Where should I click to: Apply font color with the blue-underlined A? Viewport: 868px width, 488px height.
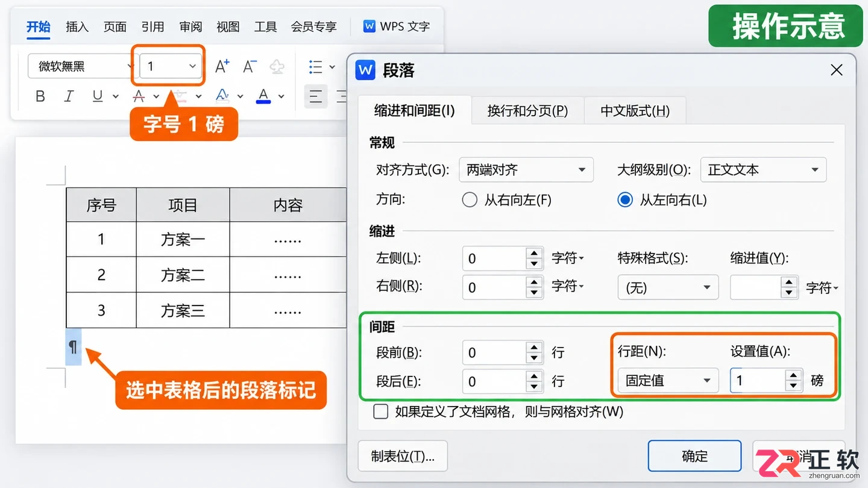(263, 96)
